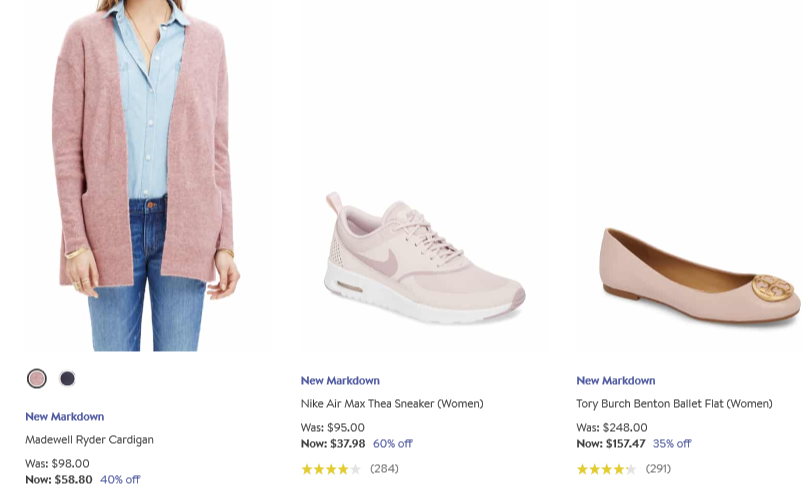Click the Madewell Ryder Cardigan title link
803x488 pixels.
pos(89,439)
